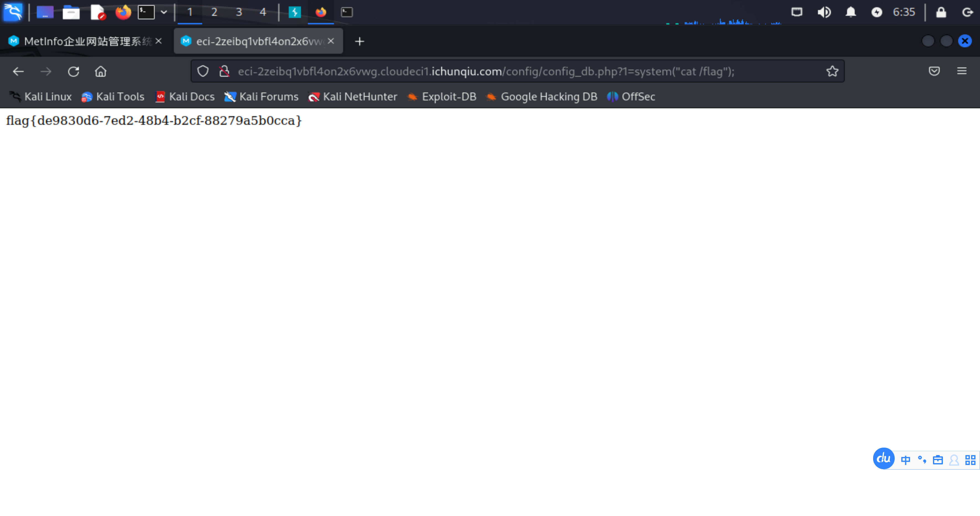This screenshot has height=516, width=980.
Task: Select the Firefox window in taskbar
Action: point(321,12)
